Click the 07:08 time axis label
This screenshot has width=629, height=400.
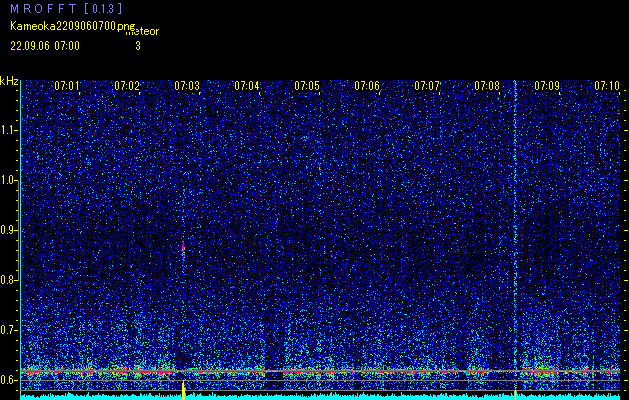click(487, 86)
